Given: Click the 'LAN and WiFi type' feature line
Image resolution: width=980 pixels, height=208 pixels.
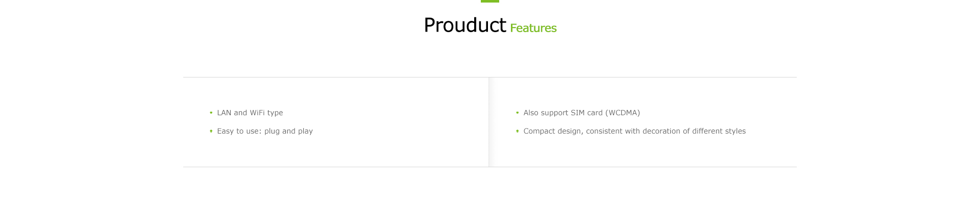Looking at the screenshot, I should (x=250, y=113).
